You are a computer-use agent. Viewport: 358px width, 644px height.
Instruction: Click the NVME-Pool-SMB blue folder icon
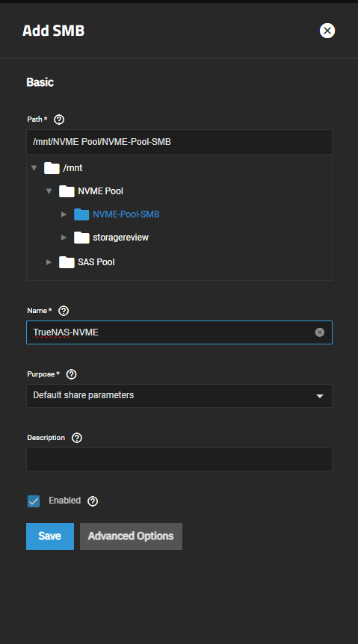click(x=81, y=214)
